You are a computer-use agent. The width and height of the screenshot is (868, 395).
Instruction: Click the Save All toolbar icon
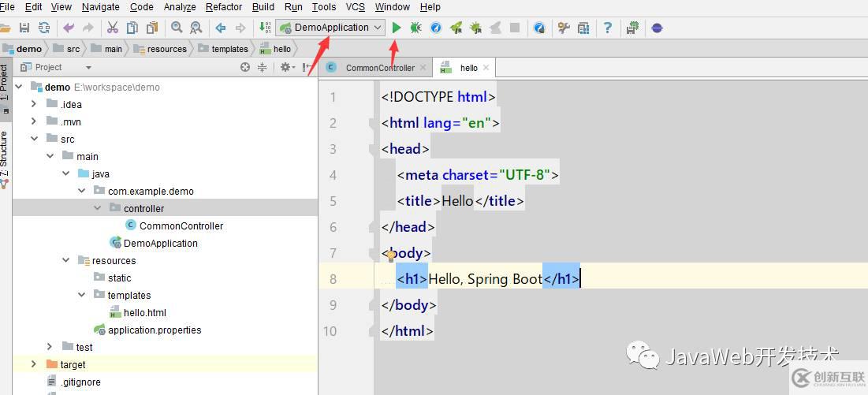(24, 28)
